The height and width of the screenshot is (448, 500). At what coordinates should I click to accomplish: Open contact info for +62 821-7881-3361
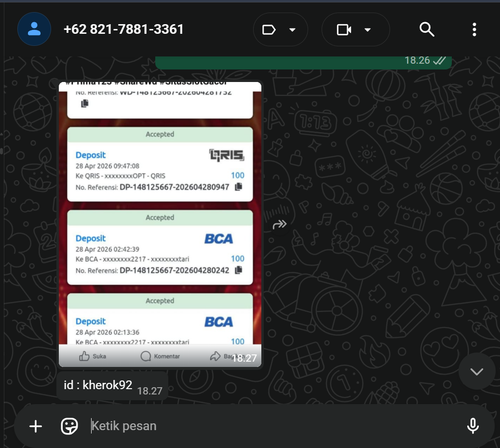(123, 29)
